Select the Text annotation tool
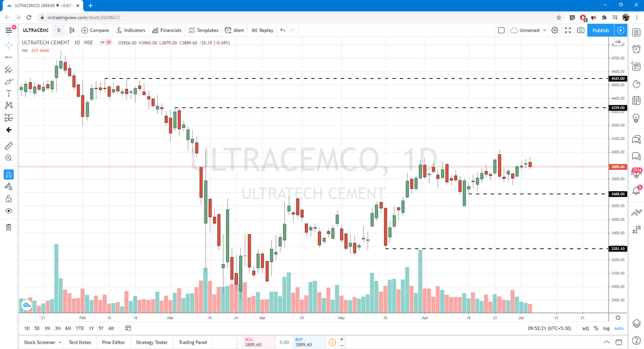644x349 pixels. click(9, 93)
